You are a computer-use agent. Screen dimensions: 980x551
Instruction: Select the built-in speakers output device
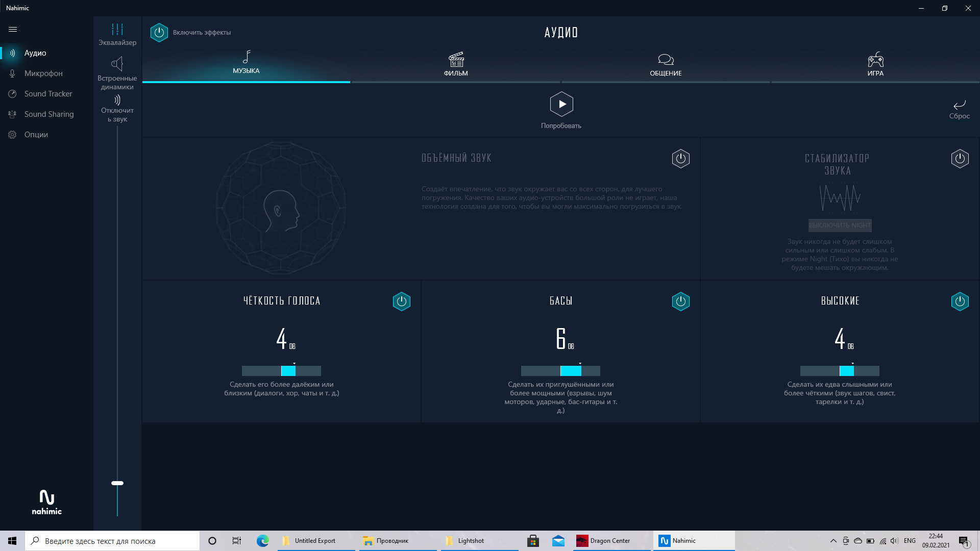[x=117, y=72]
